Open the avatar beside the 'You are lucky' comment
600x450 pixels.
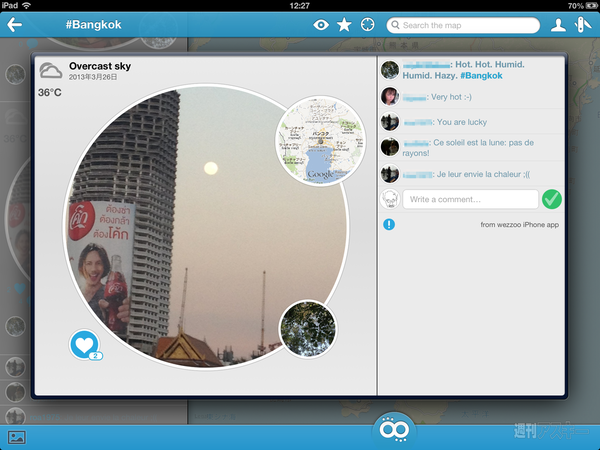[x=391, y=122]
